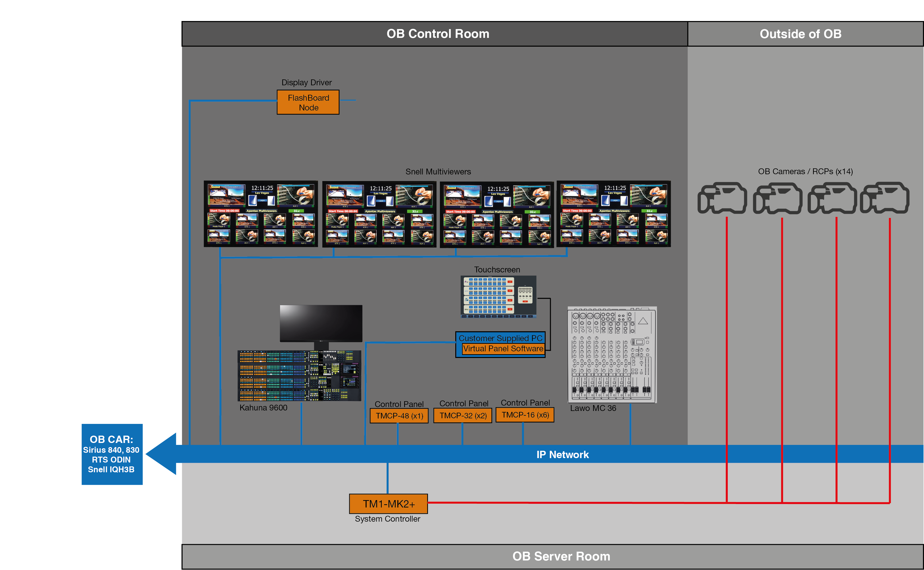Screen dimensions: 924x570
Task: Click the OB Server Room footer
Action: point(553,557)
